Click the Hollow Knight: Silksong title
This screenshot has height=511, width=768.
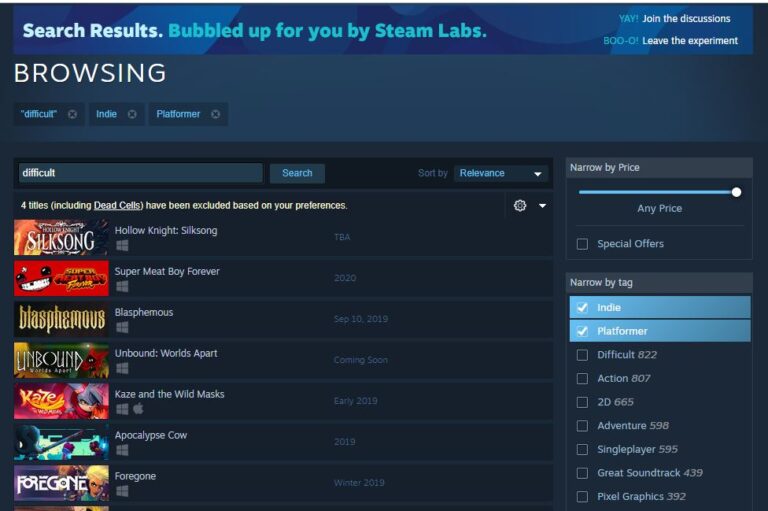(166, 230)
